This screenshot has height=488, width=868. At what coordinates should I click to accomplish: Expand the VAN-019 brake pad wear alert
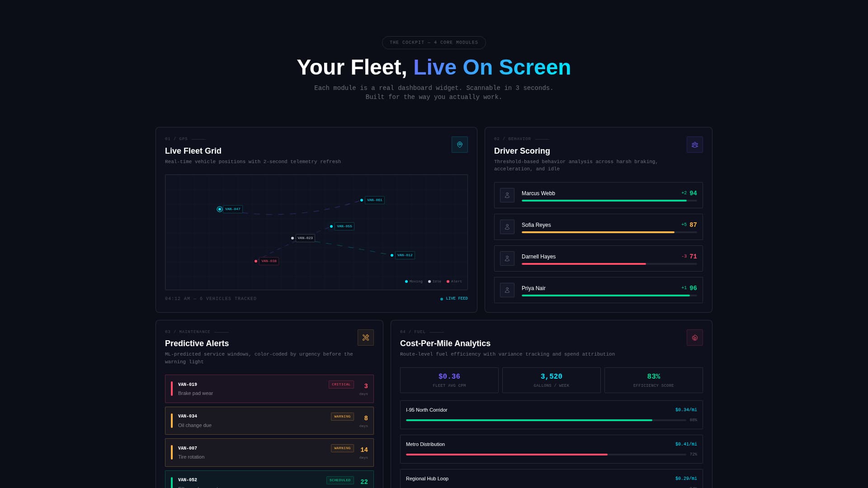269,389
